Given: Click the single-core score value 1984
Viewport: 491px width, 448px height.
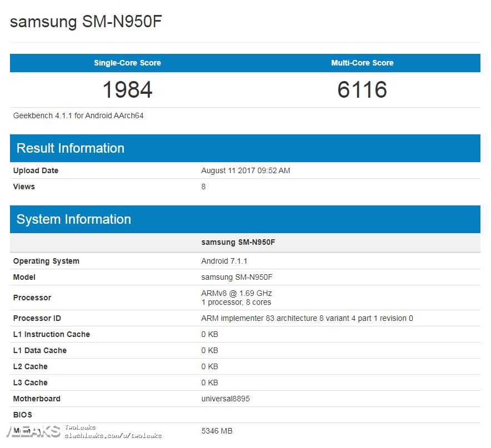Looking at the screenshot, I should [127, 89].
